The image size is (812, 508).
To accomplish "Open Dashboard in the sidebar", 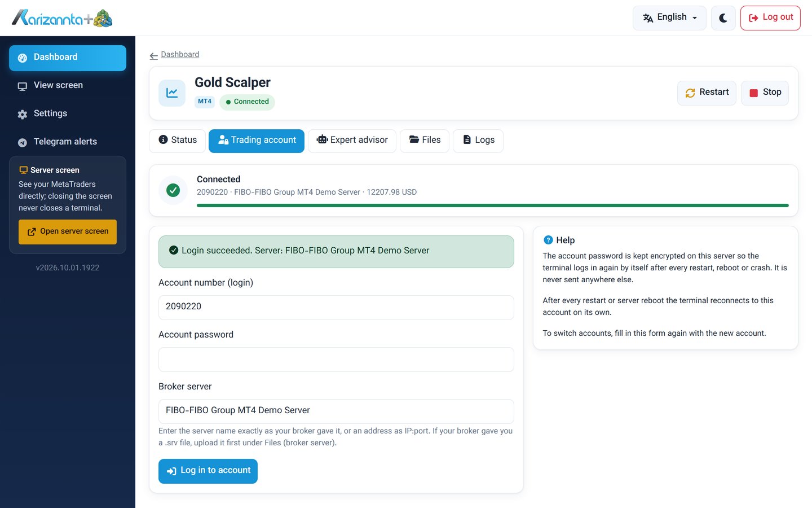I will click(68, 58).
